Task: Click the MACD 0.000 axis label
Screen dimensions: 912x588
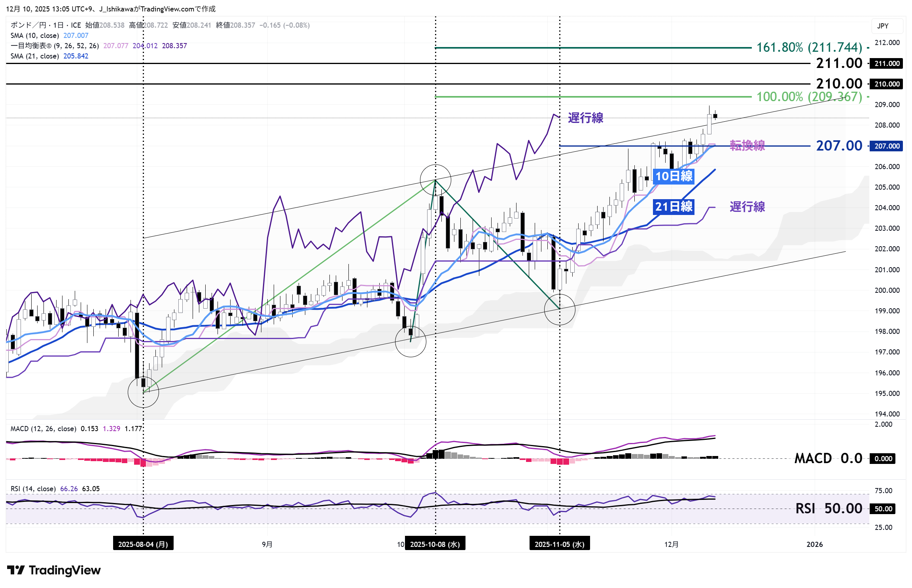Action: pos(883,459)
